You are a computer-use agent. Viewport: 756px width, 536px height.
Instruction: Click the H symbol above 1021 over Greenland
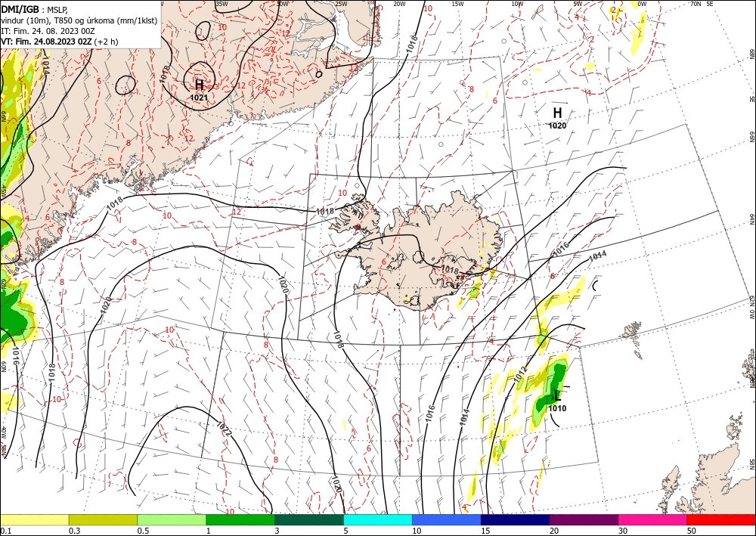pos(199,85)
